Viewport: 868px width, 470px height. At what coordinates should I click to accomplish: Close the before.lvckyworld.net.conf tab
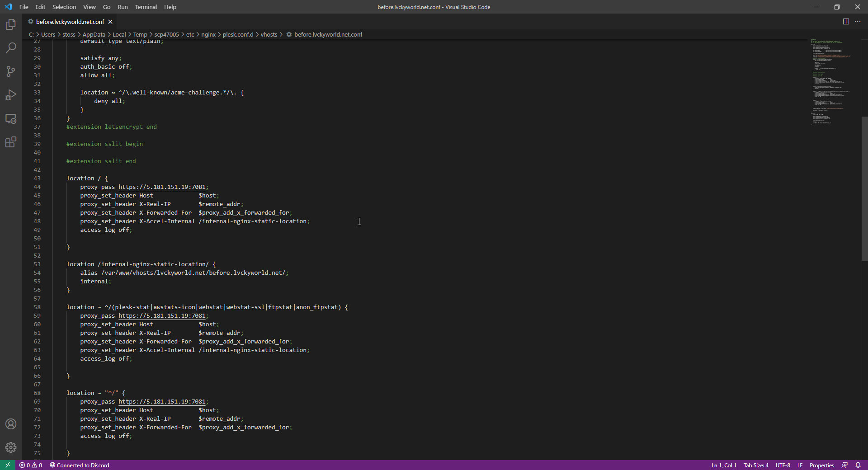point(110,22)
